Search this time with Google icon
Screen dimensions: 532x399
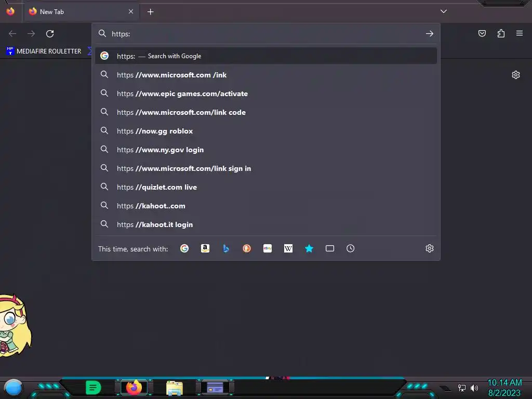tap(184, 248)
